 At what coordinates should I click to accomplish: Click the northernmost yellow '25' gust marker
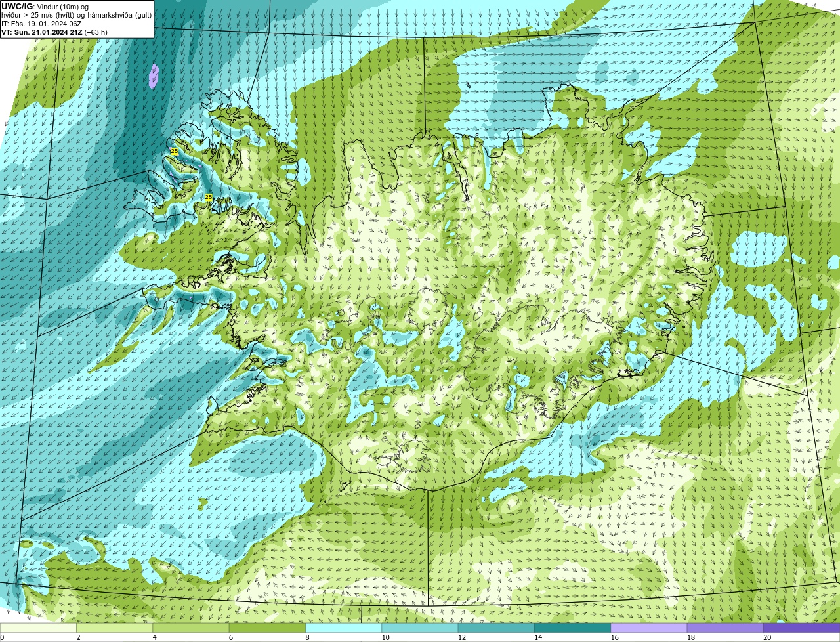(174, 151)
